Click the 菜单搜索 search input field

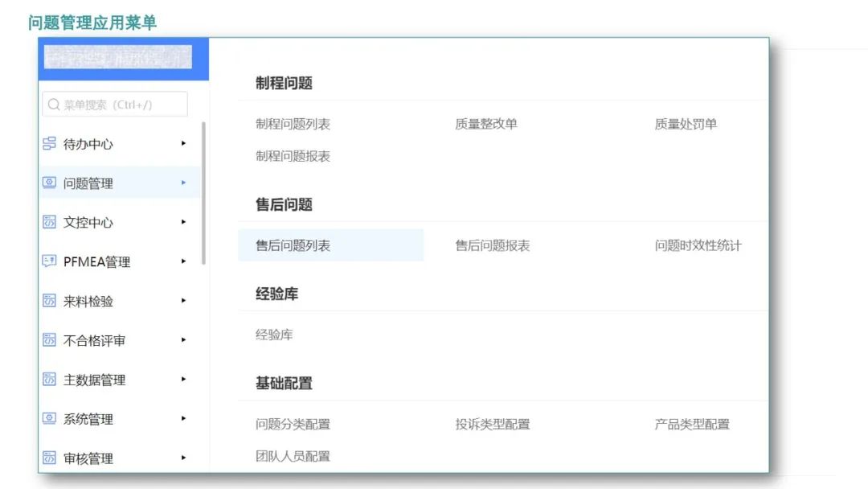115,105
